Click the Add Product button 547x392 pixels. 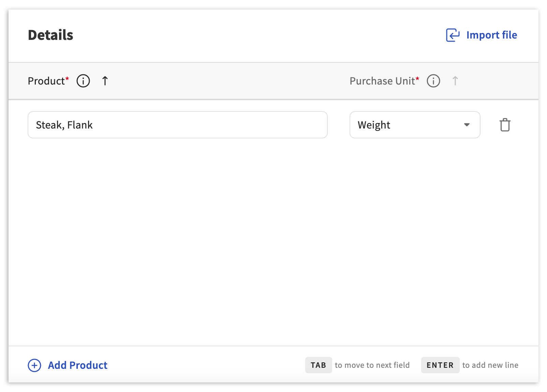[x=77, y=365]
